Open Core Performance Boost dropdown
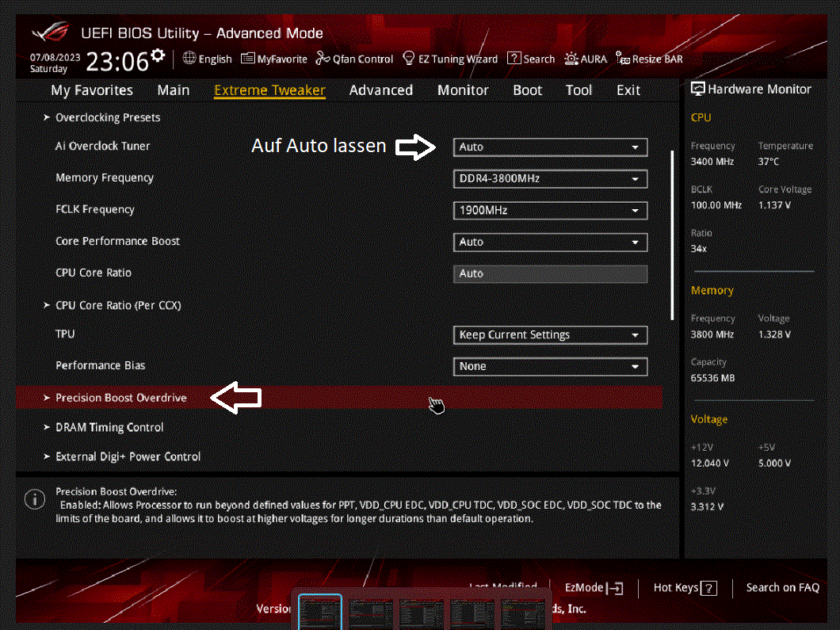 (550, 242)
